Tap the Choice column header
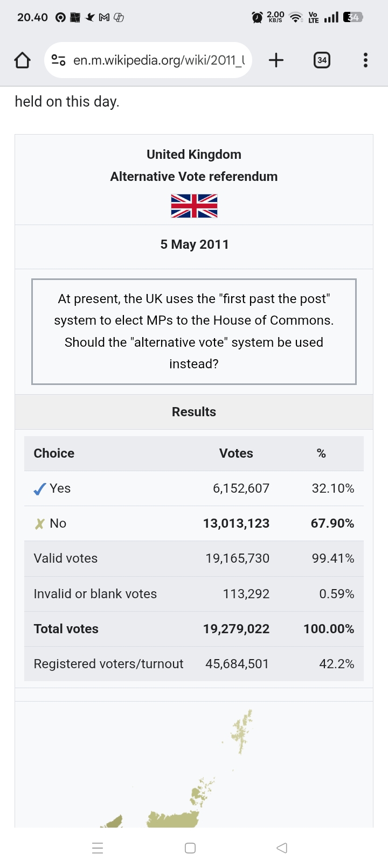388x868 pixels. [x=54, y=453]
